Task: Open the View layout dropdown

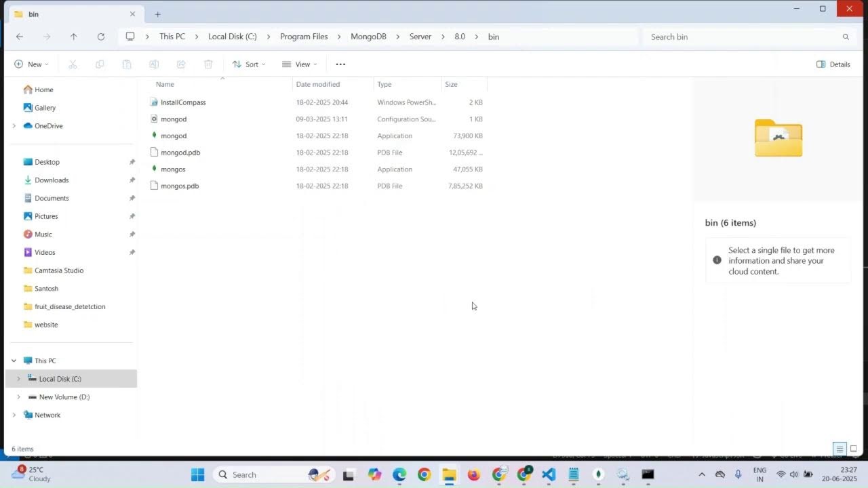Action: [299, 64]
